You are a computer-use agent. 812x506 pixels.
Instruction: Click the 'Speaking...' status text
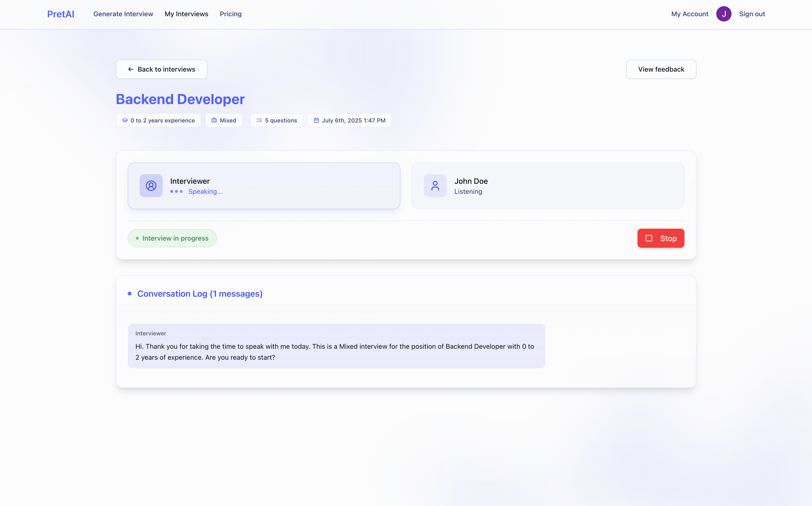205,191
